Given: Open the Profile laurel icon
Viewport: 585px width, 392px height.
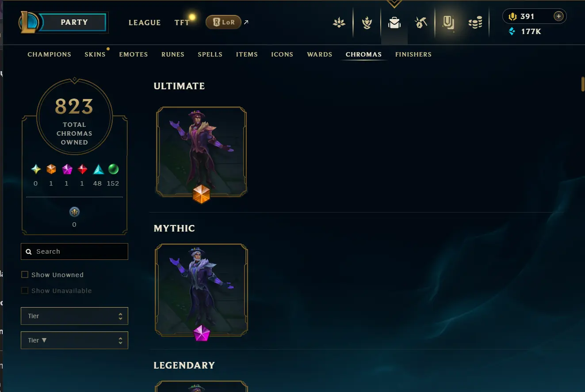Looking at the screenshot, I should [339, 23].
